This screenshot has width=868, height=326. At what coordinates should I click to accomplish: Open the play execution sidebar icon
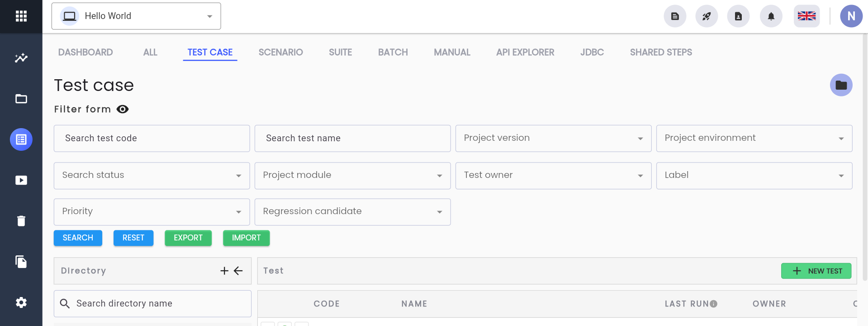pyautogui.click(x=21, y=180)
